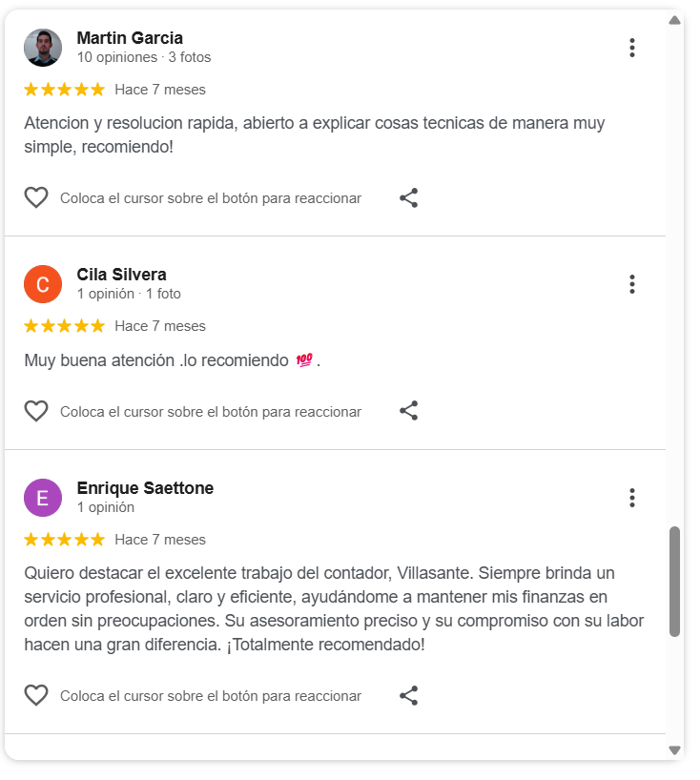The height and width of the screenshot is (780, 700).
Task: Open Martin Garcia's reviewer profile name
Action: coord(130,38)
